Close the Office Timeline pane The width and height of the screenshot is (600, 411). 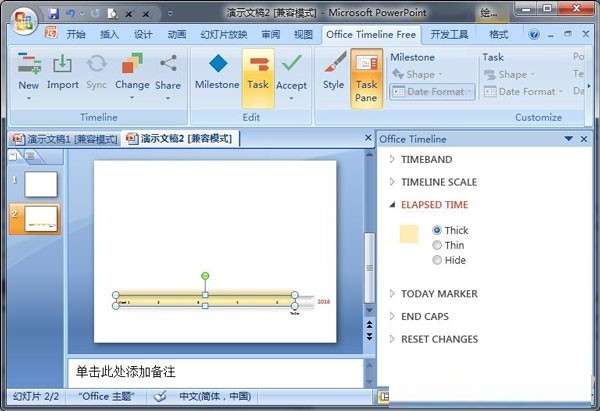click(x=584, y=139)
